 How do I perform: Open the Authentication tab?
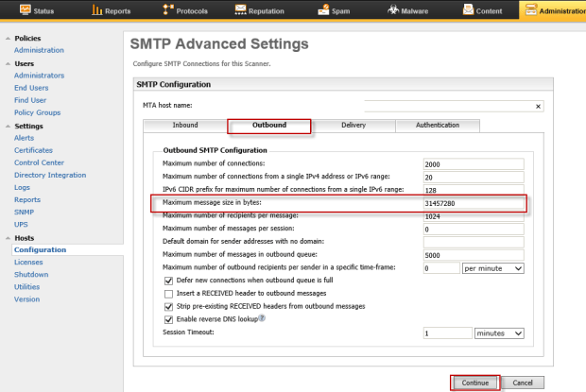point(438,126)
